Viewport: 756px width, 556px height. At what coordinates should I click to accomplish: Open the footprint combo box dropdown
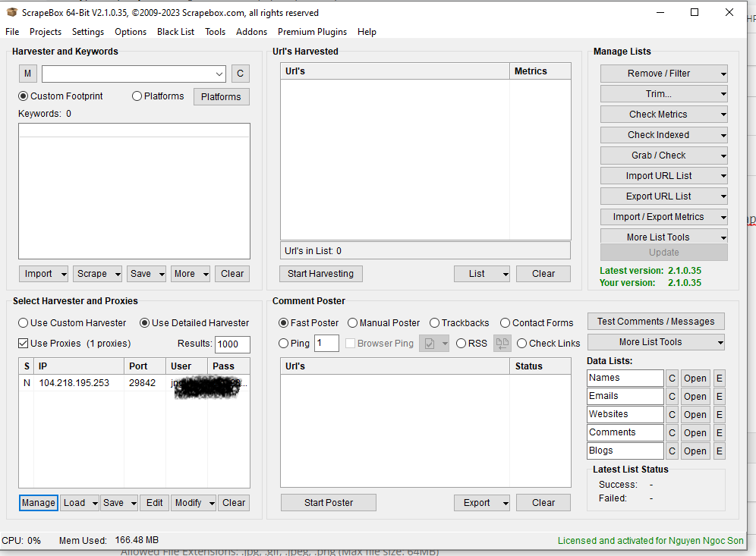[x=219, y=74]
